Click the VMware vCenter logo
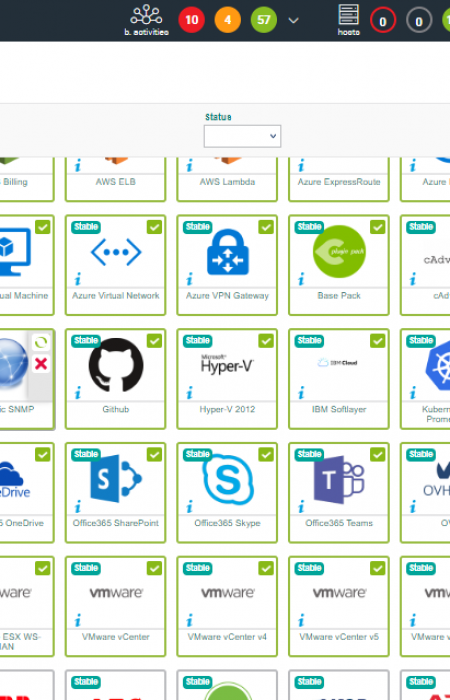 116,593
